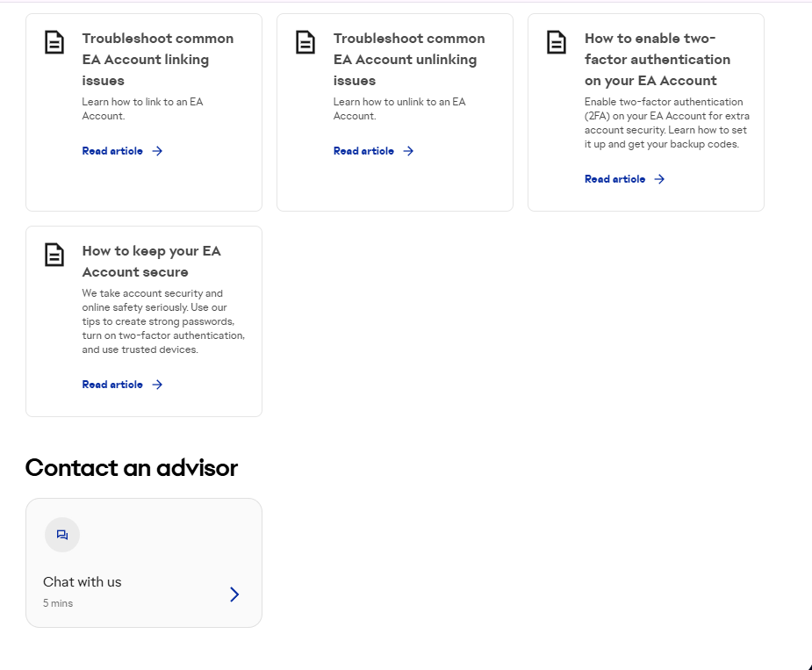Select the 'Troubleshoot common EA Account unlinking issues' title
The image size is (812, 670).
pos(409,60)
